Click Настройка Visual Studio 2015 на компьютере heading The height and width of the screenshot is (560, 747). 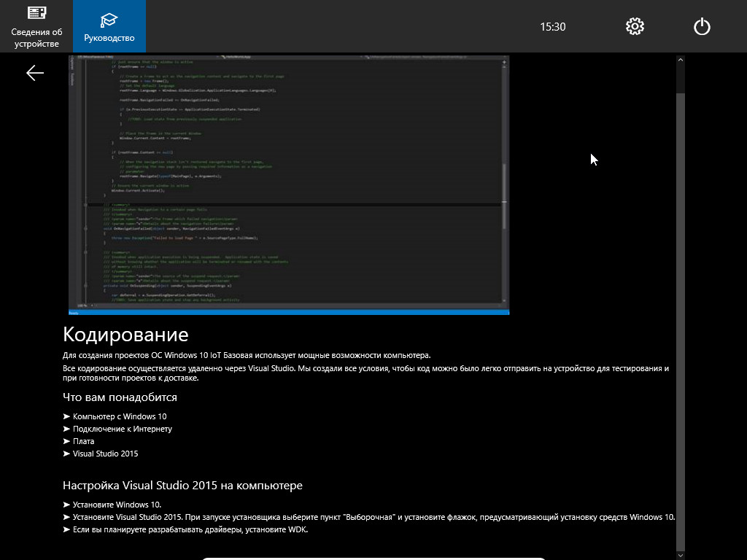(182, 485)
